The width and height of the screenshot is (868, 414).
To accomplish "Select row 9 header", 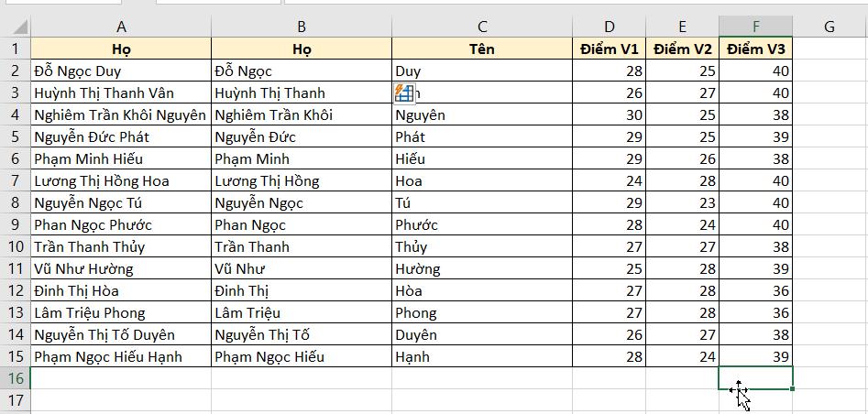I will coord(15,224).
